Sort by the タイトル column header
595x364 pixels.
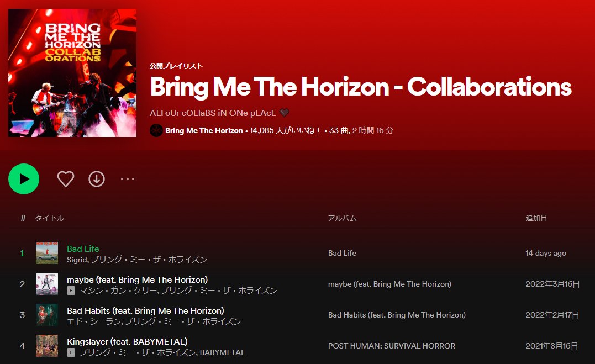point(50,218)
